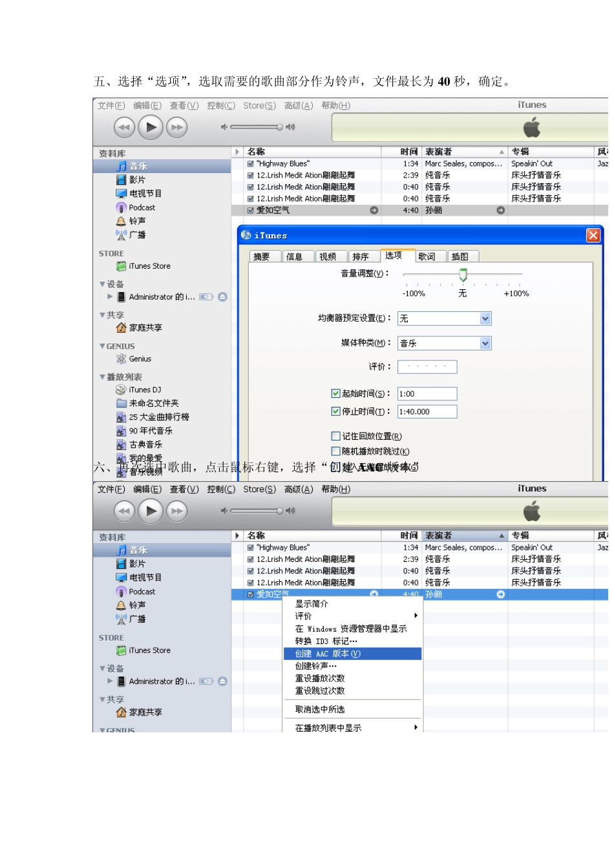This screenshot has height=868, width=614.
Task: Open 铃声 in the lower window sidebar
Action: pos(131,605)
